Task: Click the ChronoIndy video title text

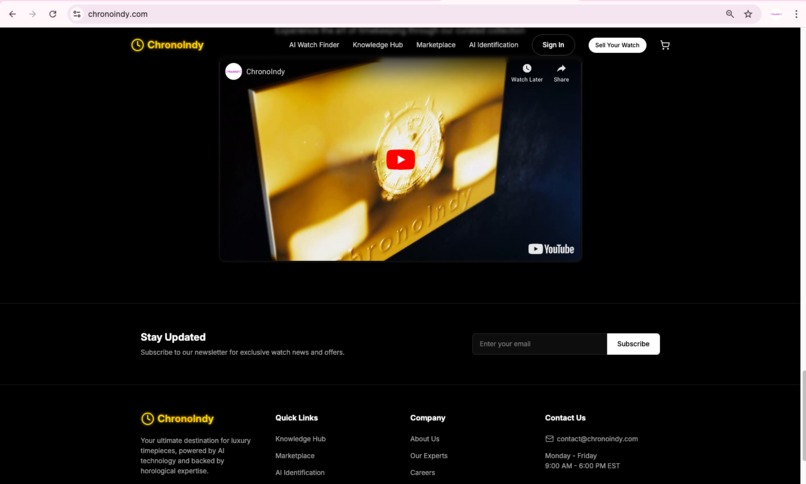Action: [265, 71]
